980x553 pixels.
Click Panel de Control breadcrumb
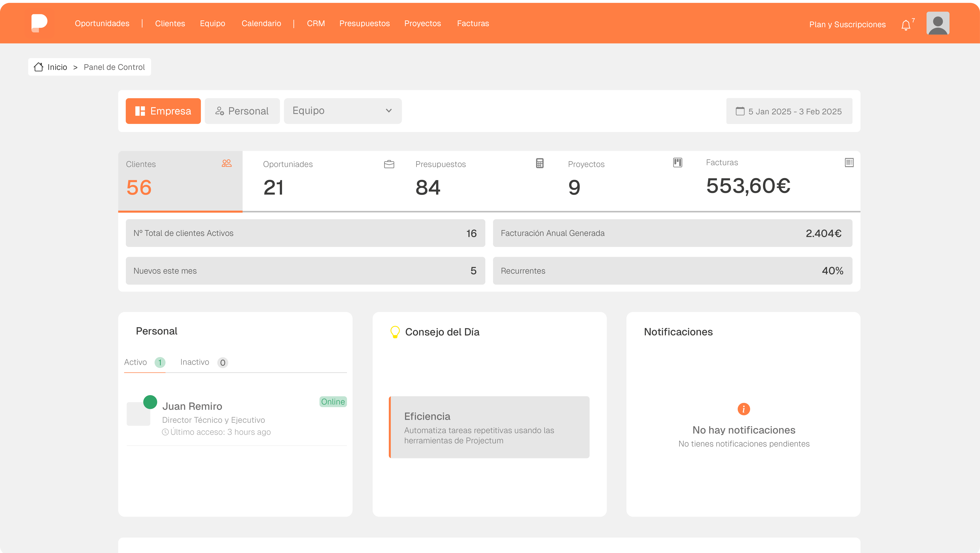coord(114,67)
